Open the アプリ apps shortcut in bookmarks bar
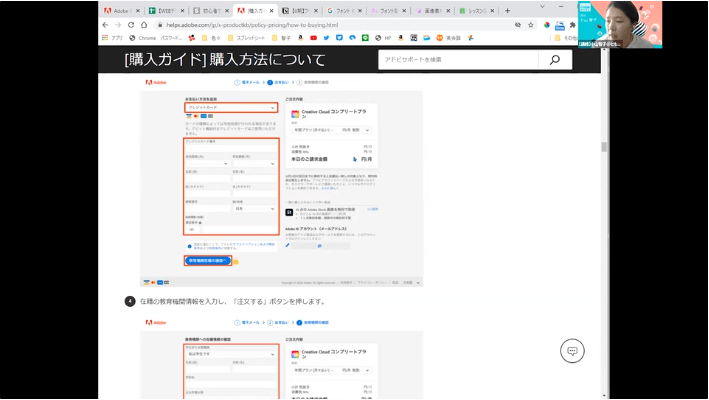The width and height of the screenshot is (709, 400). [113, 38]
